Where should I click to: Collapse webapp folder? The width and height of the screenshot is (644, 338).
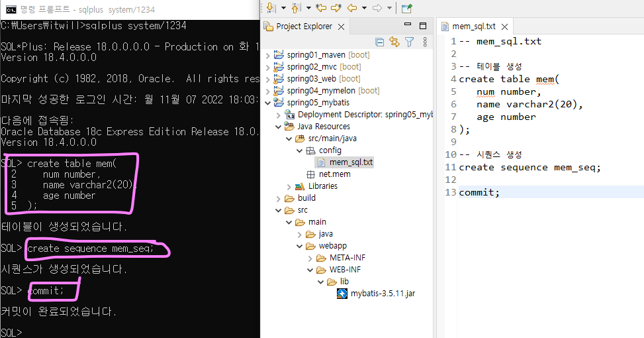coord(300,246)
